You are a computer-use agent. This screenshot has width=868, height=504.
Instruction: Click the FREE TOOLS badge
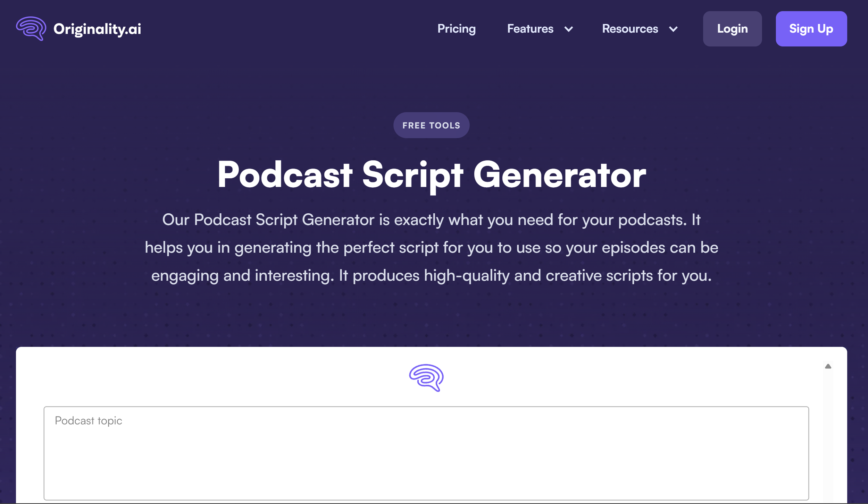pyautogui.click(x=431, y=125)
